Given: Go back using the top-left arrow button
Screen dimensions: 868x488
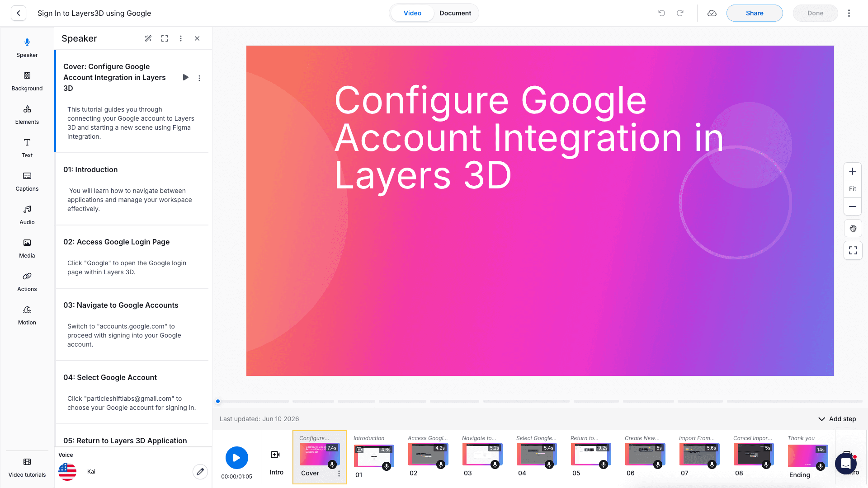Looking at the screenshot, I should (19, 13).
